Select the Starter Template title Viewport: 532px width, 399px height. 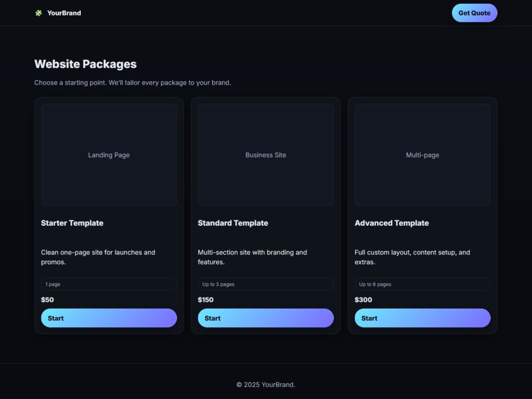click(72, 223)
